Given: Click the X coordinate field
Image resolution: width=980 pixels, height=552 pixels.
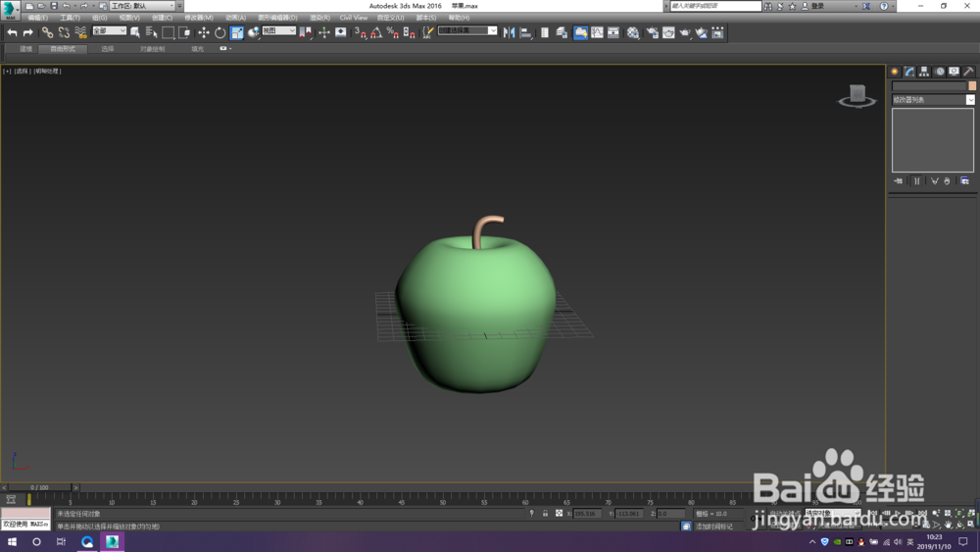Looking at the screenshot, I should click(x=587, y=513).
